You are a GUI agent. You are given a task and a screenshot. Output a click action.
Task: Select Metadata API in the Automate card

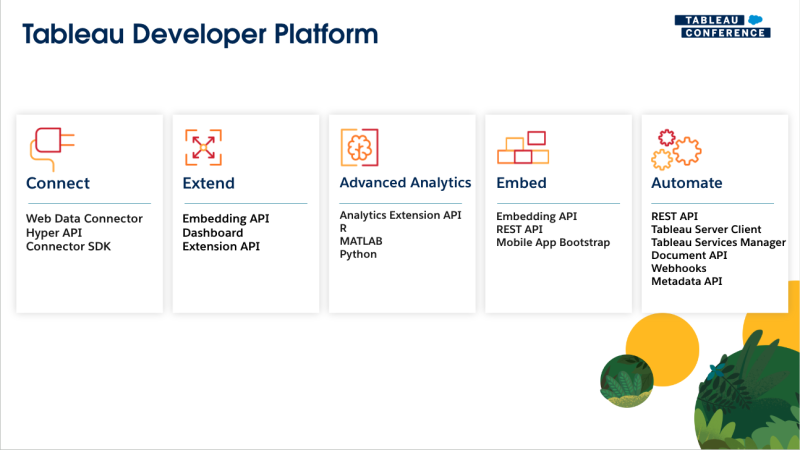tap(687, 281)
